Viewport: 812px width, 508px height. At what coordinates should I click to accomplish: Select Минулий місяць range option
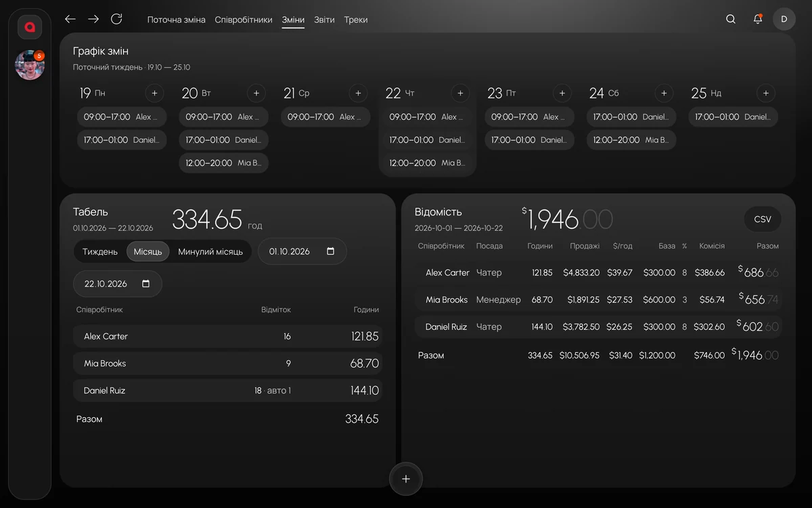[x=210, y=251]
